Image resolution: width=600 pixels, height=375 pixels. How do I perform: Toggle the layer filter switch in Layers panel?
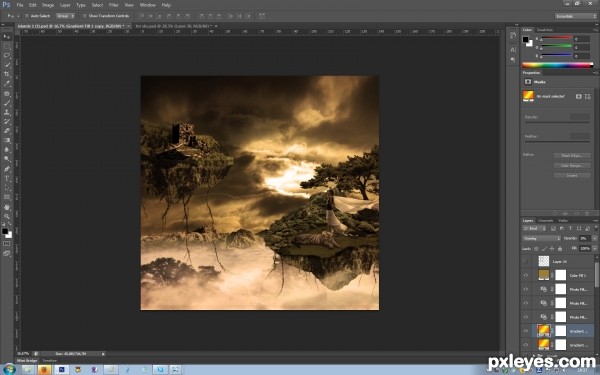pyautogui.click(x=595, y=228)
